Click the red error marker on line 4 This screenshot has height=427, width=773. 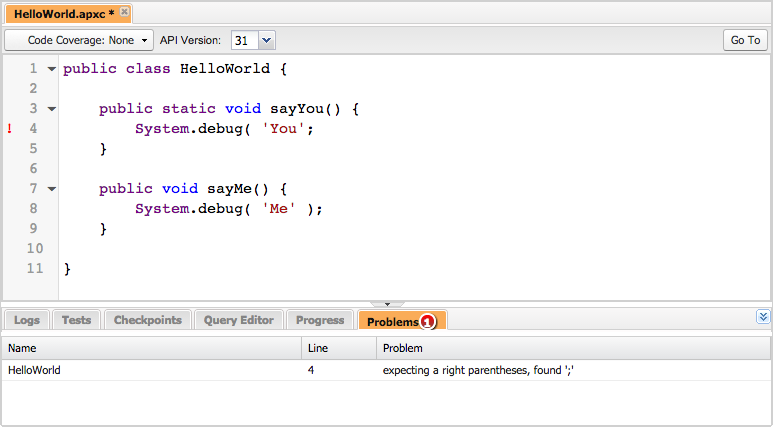pyautogui.click(x=10, y=129)
